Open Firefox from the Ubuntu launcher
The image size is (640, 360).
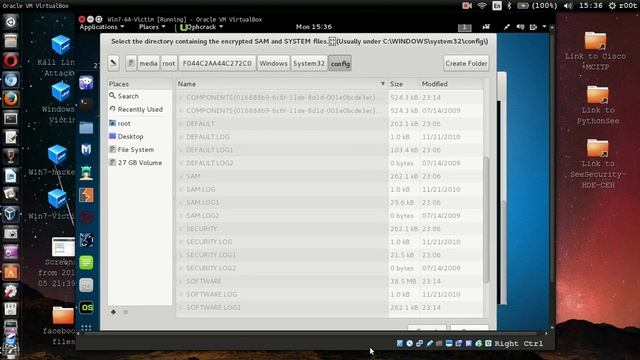(x=11, y=99)
